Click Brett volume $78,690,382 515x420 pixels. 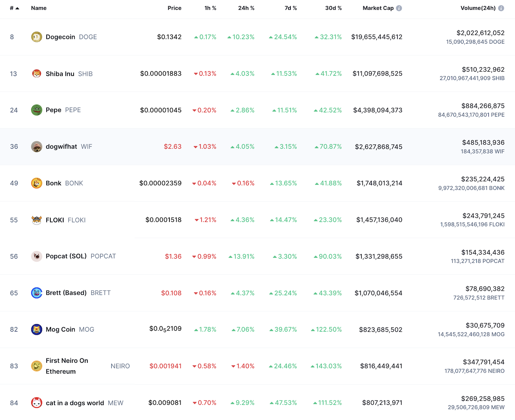pos(485,289)
